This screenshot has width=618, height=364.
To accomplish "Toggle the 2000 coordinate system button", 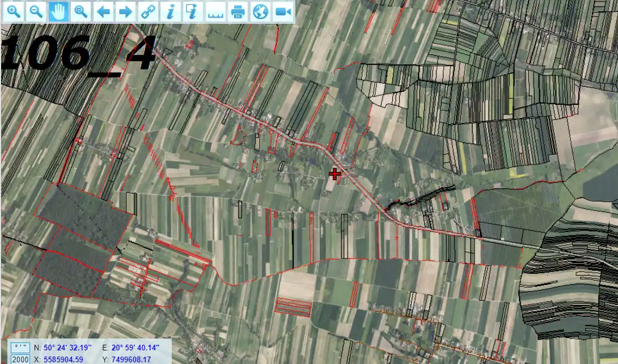I will point(20,359).
